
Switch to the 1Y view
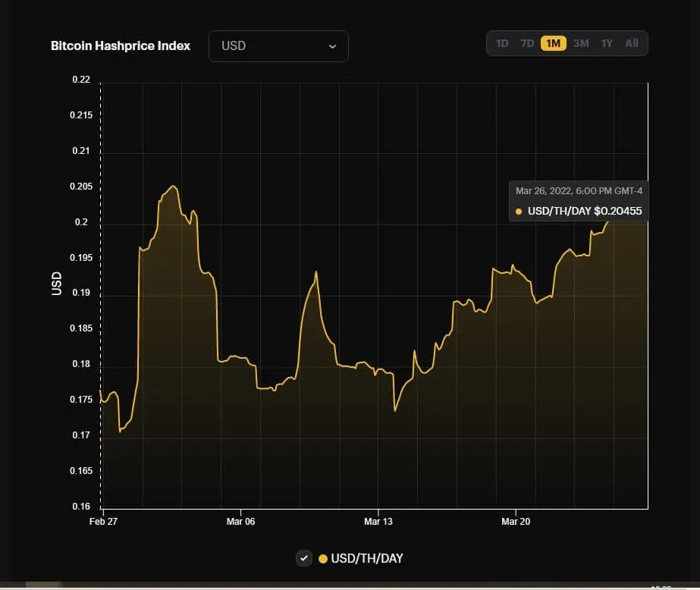pos(606,43)
